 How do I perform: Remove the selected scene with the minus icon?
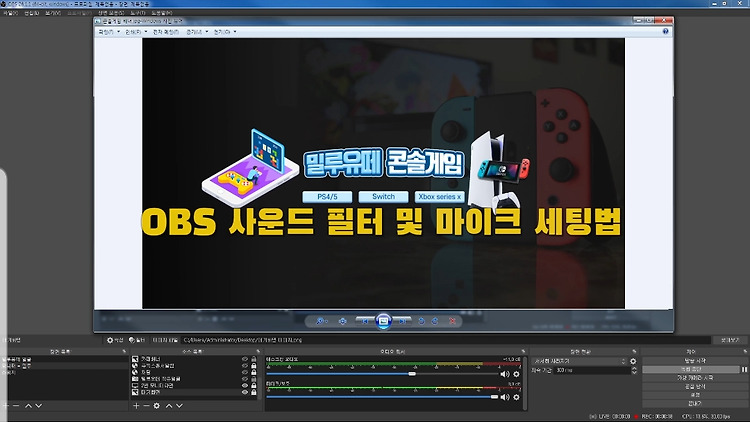pos(16,406)
